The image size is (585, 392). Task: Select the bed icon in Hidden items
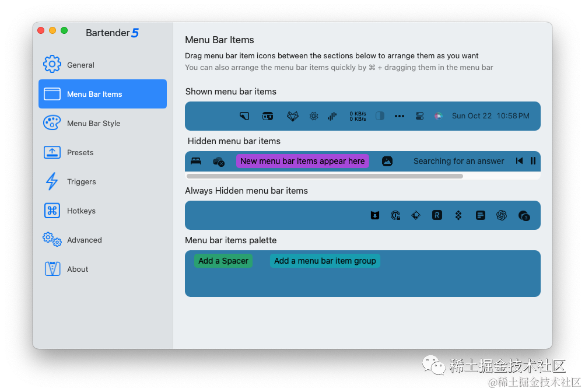[196, 161]
